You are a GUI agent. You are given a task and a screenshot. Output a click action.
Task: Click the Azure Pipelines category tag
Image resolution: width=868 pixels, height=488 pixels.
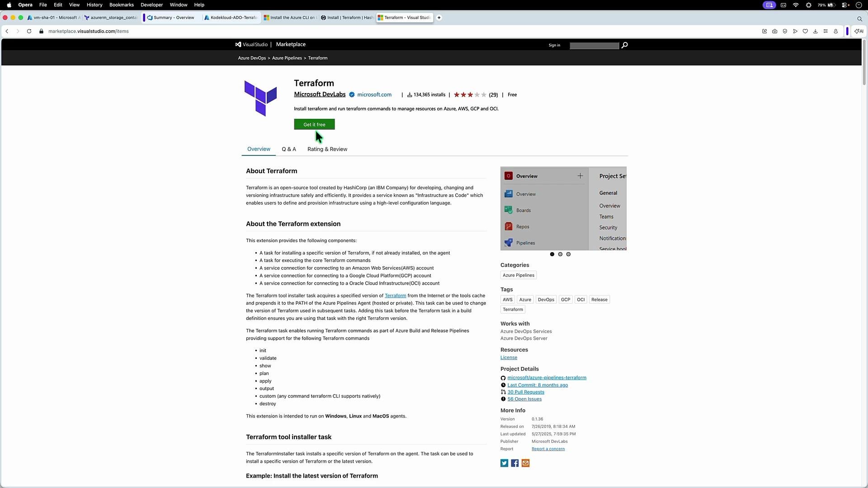coord(519,275)
